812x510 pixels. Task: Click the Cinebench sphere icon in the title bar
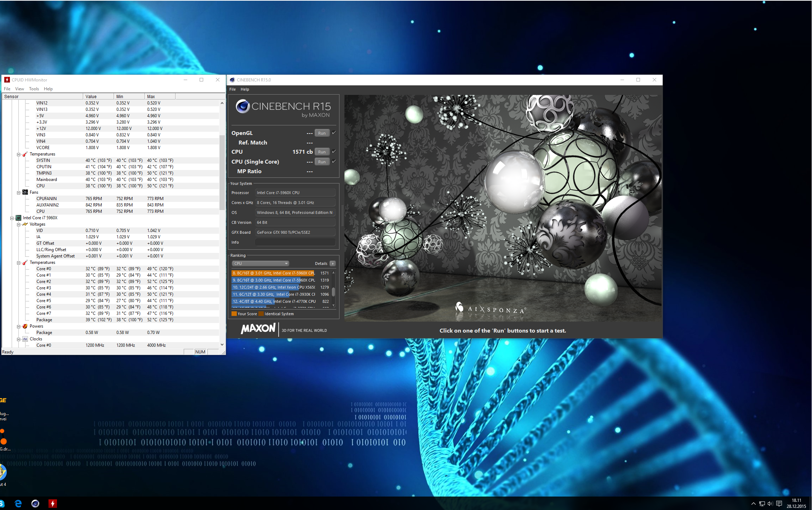(232, 80)
